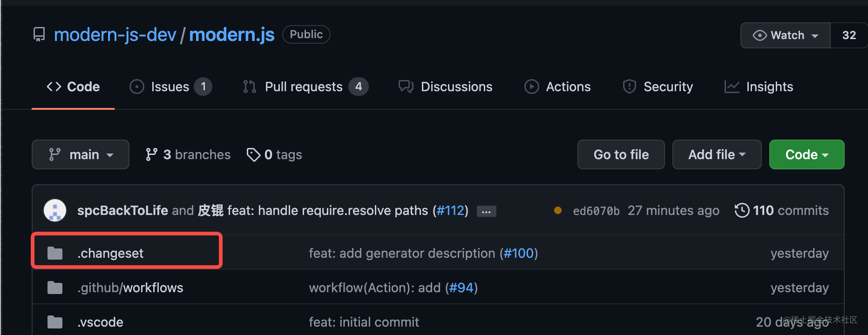Open the .changeset folder icon

pos(55,253)
